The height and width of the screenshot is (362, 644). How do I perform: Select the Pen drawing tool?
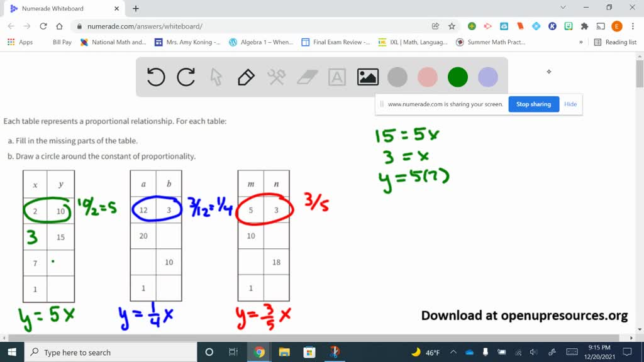[x=245, y=77]
